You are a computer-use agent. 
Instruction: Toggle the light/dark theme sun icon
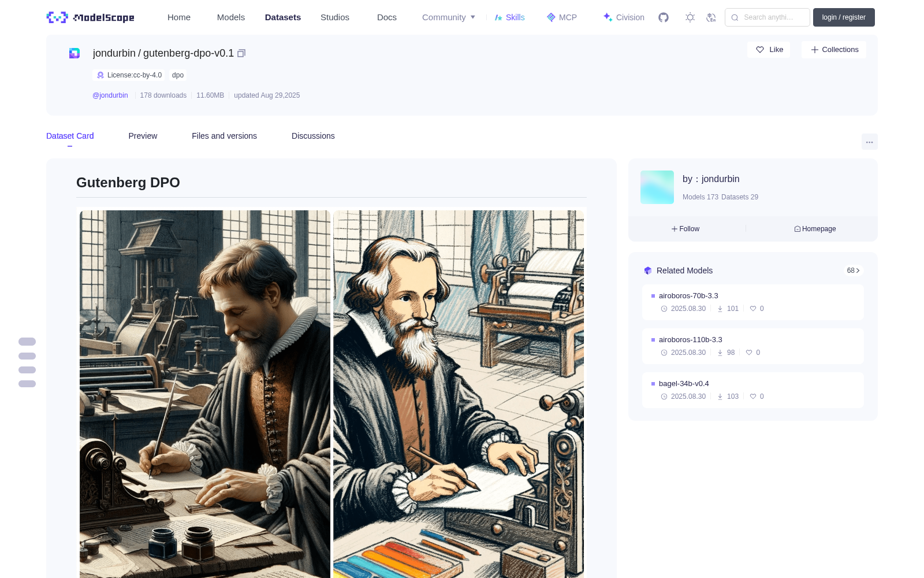tap(690, 17)
